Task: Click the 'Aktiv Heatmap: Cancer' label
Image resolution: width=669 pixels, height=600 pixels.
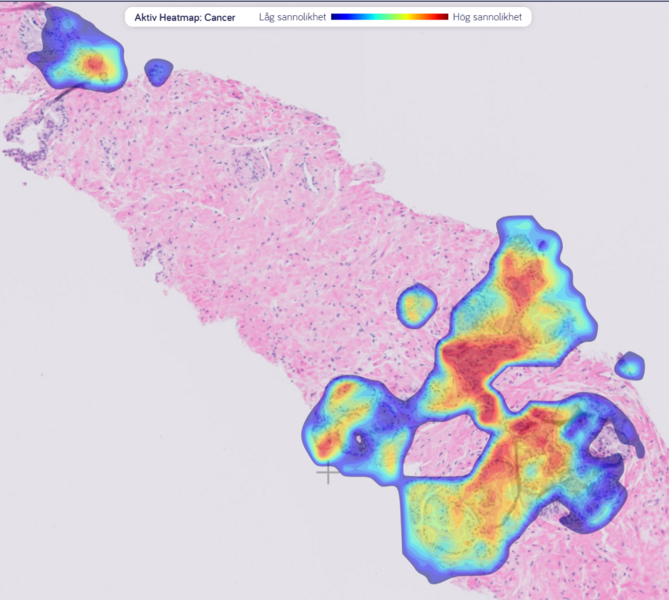Action: pyautogui.click(x=185, y=17)
